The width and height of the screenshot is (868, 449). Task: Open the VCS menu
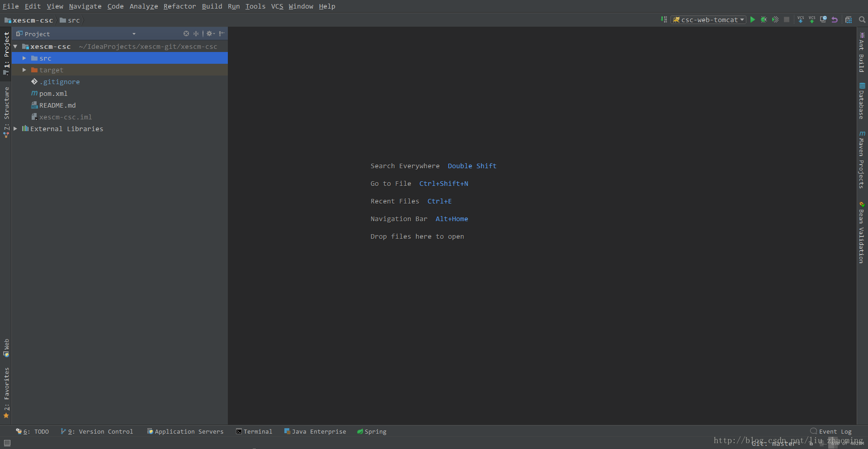pos(277,6)
